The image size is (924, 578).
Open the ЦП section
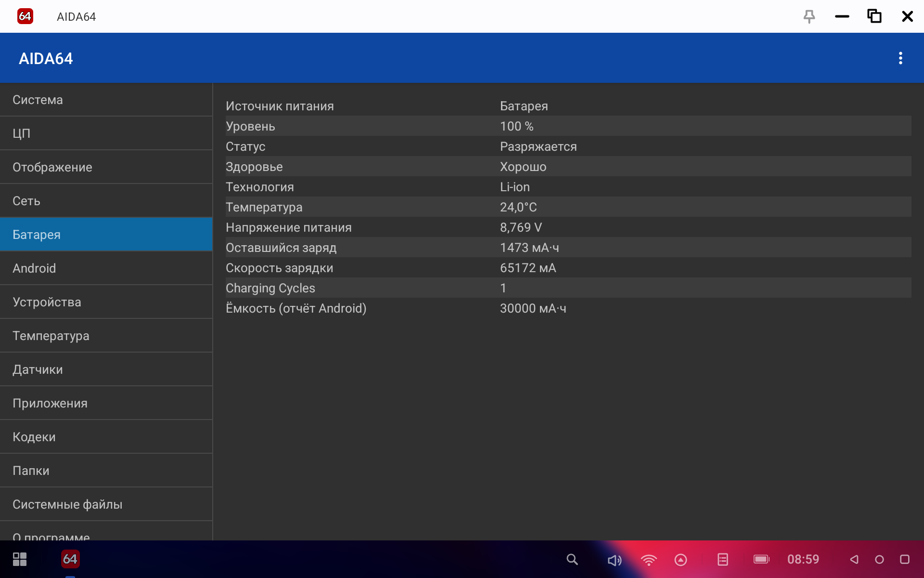point(106,133)
